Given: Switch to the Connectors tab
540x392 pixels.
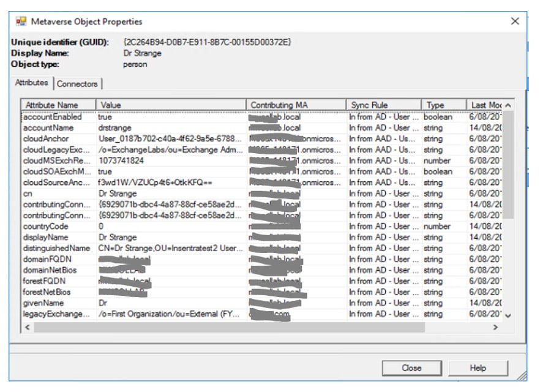Looking at the screenshot, I should pos(77,84).
